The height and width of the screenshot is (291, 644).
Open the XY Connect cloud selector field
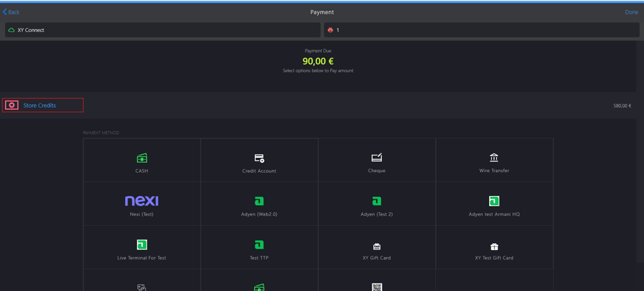tap(163, 30)
